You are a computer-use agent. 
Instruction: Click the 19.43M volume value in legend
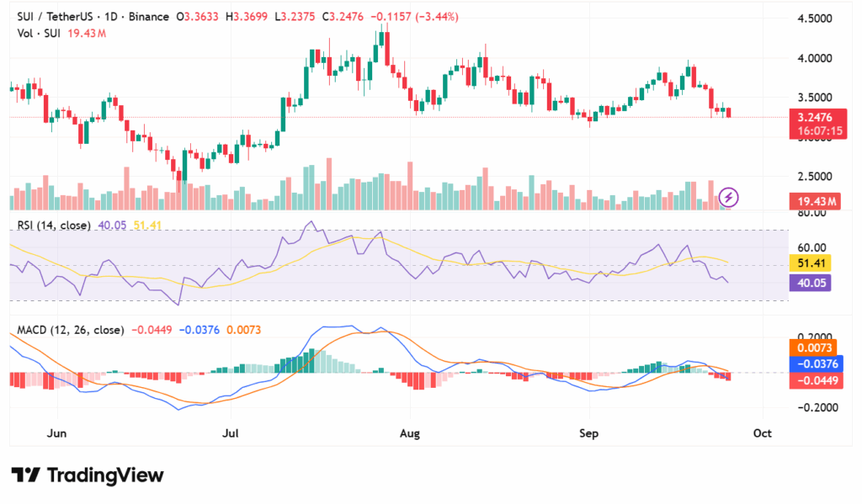tap(87, 33)
